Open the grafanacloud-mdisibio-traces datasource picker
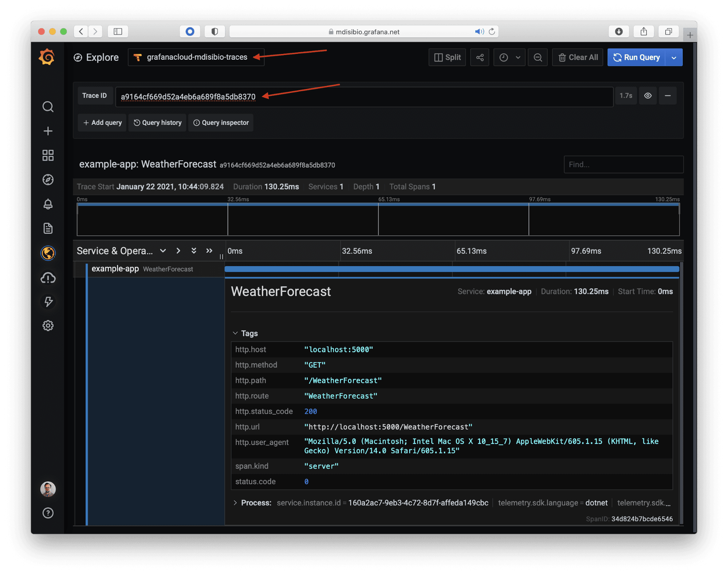 196,57
